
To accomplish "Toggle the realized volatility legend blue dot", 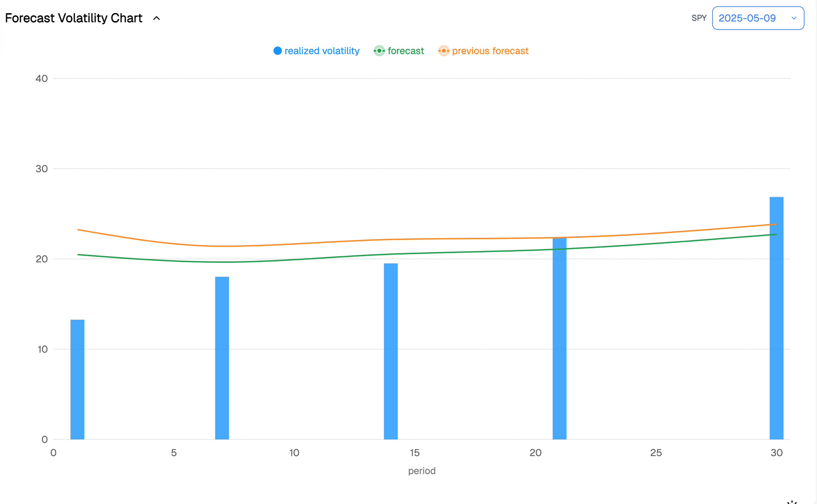I will coord(277,51).
